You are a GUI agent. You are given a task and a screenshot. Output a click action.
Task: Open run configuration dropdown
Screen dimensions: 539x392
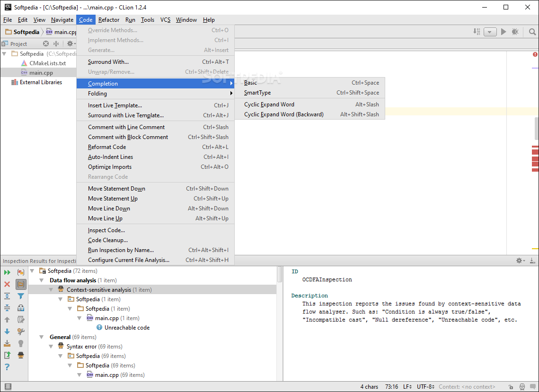click(x=490, y=32)
